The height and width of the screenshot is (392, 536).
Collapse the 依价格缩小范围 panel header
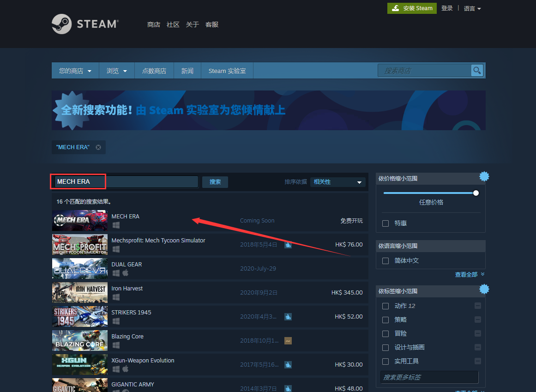coord(430,178)
